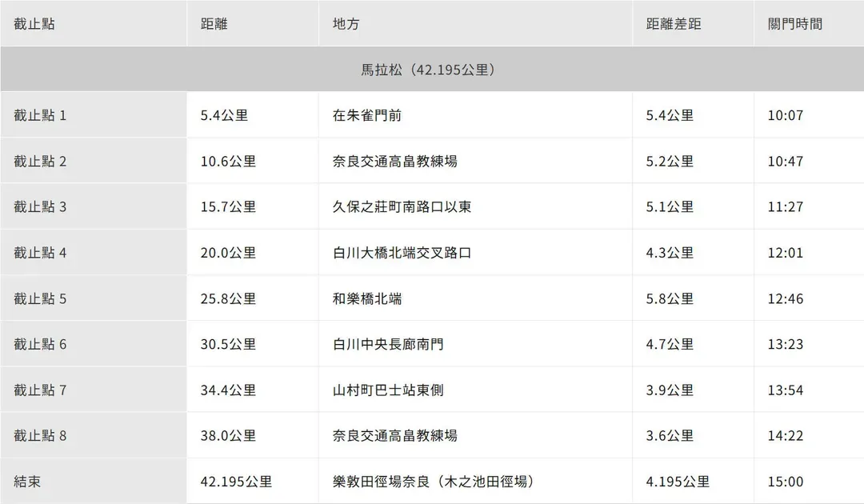Click the row label 截止點 5
This screenshot has width=864, height=504.
click(40, 298)
